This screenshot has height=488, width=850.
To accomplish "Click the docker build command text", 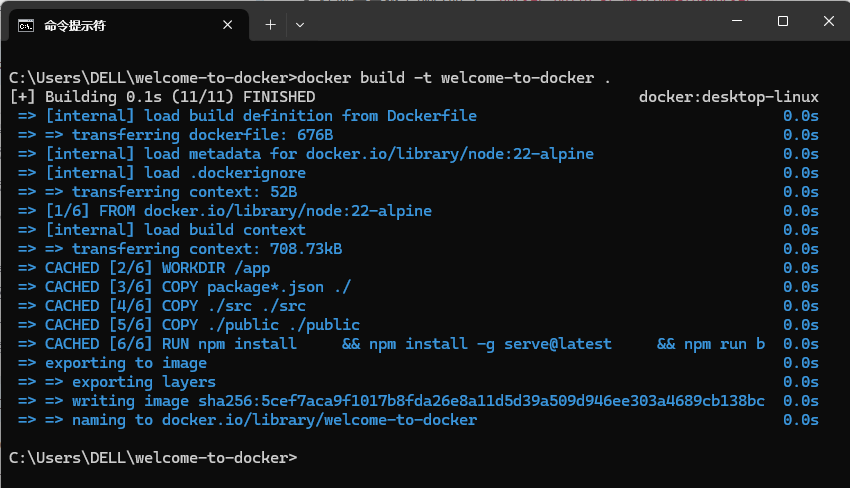I will coord(454,78).
